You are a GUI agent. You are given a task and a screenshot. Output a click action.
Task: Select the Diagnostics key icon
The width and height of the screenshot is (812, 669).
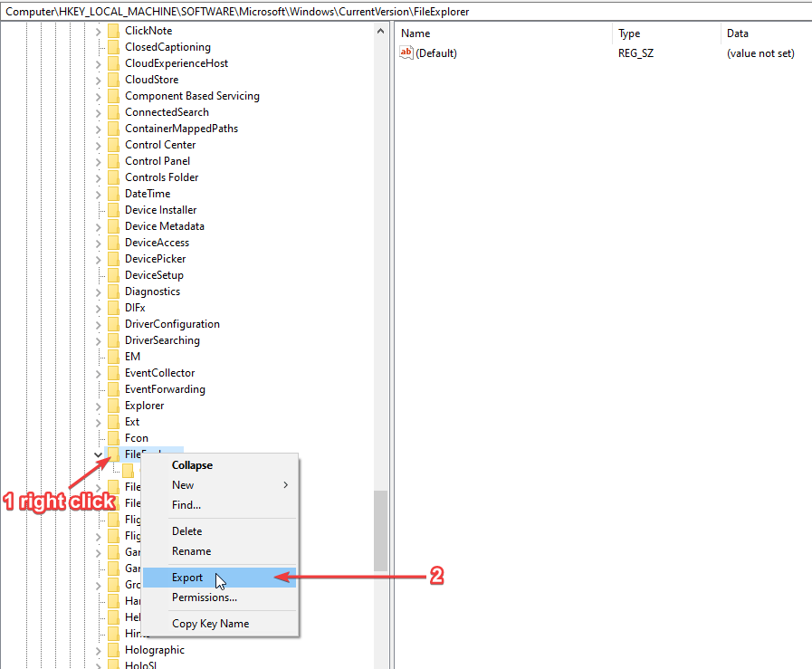click(112, 291)
